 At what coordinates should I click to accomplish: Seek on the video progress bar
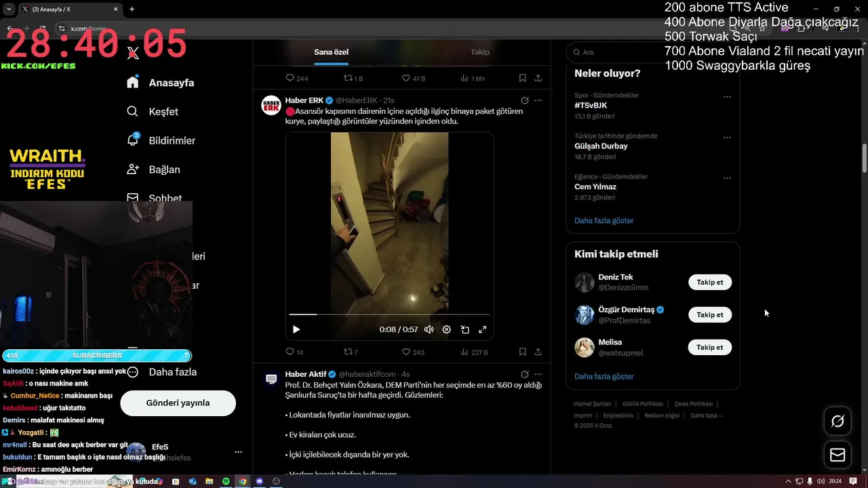[389, 314]
